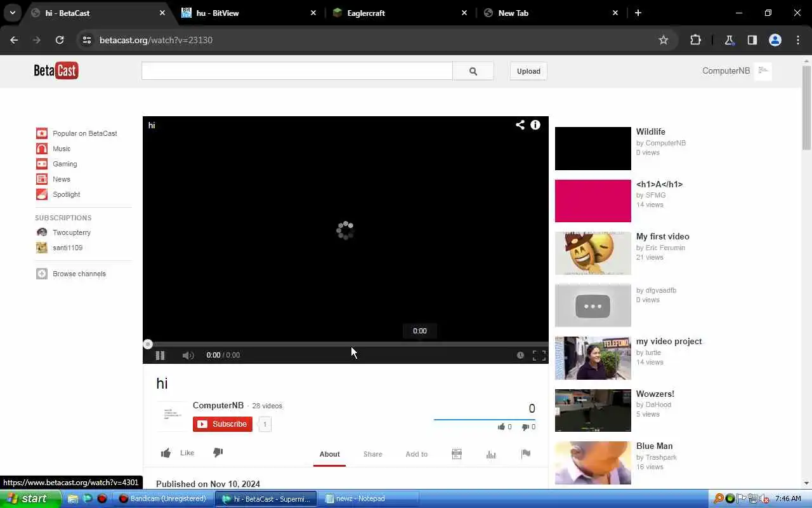Select the Share tab under the video

click(x=373, y=454)
